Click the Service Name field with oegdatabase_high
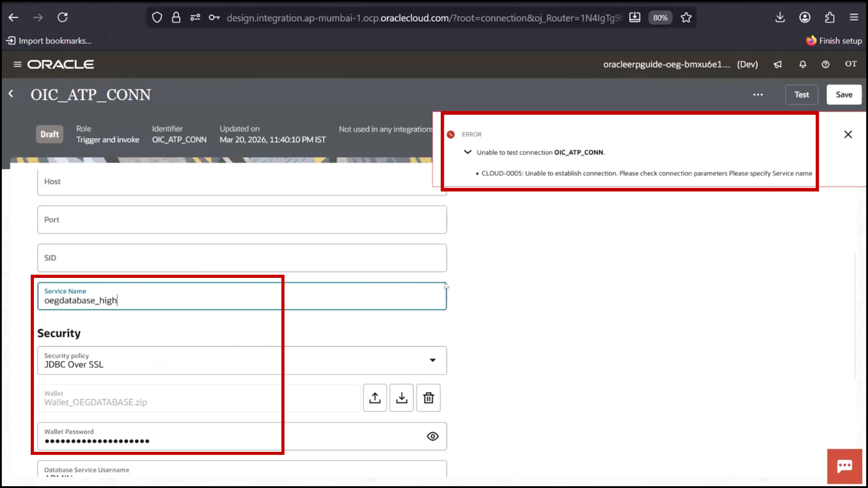This screenshot has width=868, height=488. click(242, 296)
